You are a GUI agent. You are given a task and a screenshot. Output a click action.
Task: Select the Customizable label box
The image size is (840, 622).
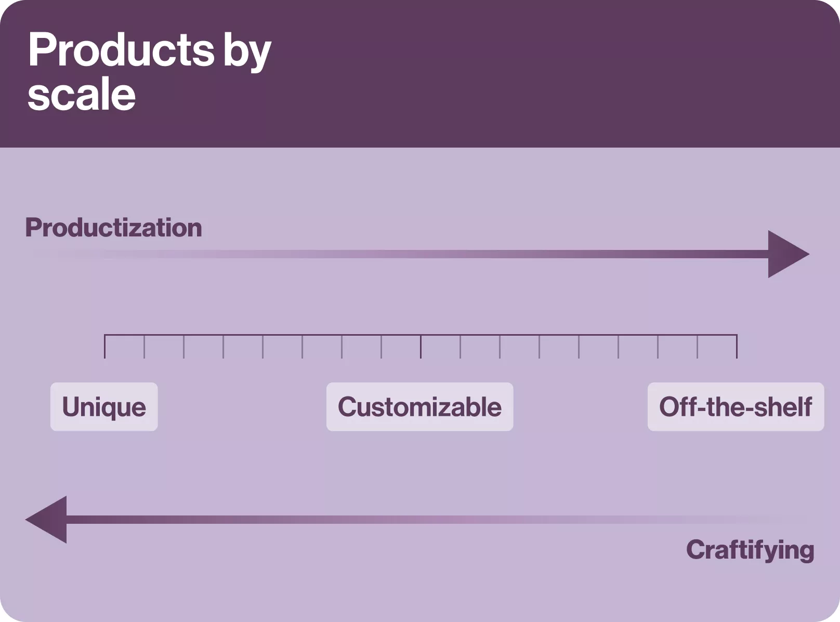click(419, 407)
